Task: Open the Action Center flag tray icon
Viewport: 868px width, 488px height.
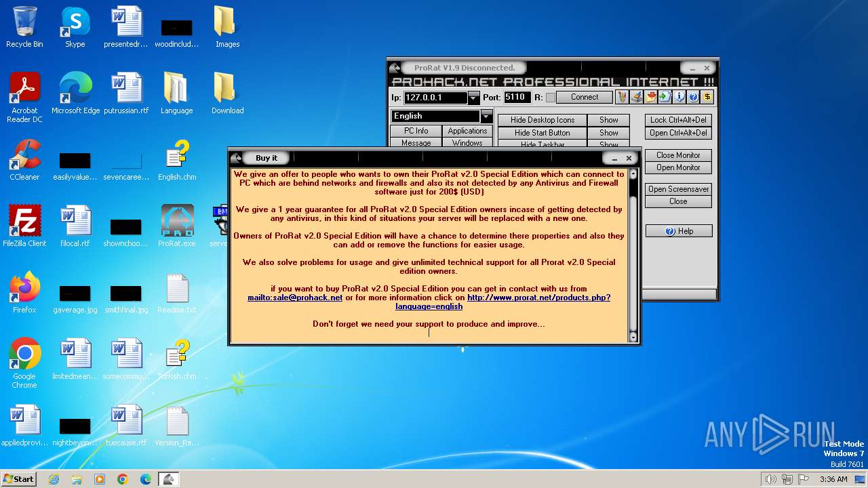Action: pos(804,479)
